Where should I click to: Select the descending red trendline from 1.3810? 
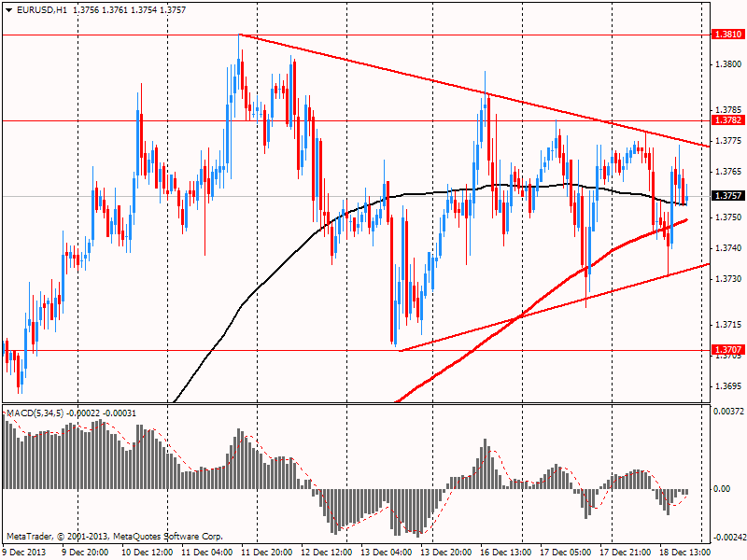click(474, 91)
